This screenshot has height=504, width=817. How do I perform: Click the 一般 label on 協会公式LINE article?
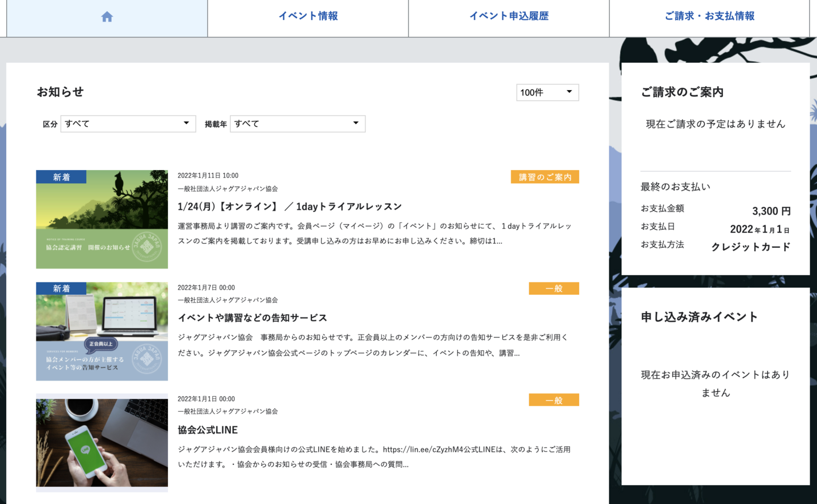coord(553,399)
